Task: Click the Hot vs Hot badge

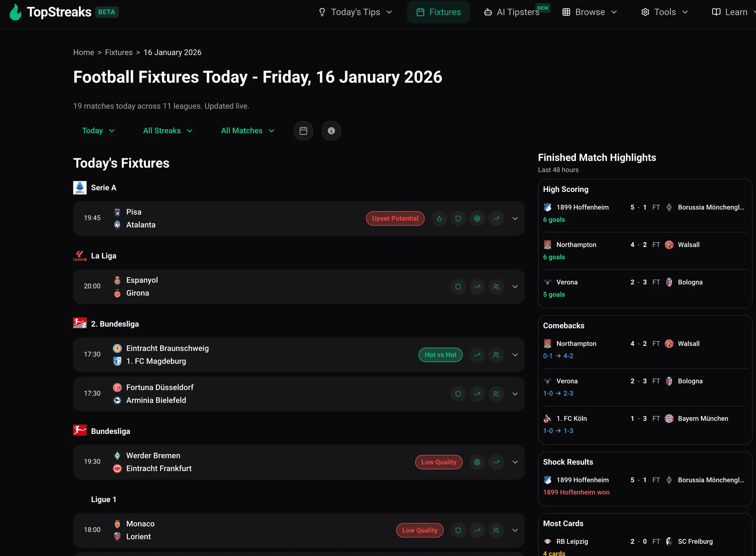Action: (x=440, y=355)
